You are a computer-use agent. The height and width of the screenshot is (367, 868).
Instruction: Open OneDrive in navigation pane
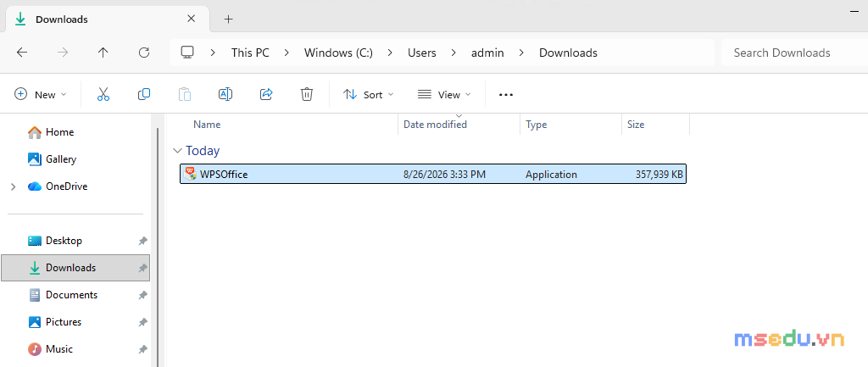point(66,186)
